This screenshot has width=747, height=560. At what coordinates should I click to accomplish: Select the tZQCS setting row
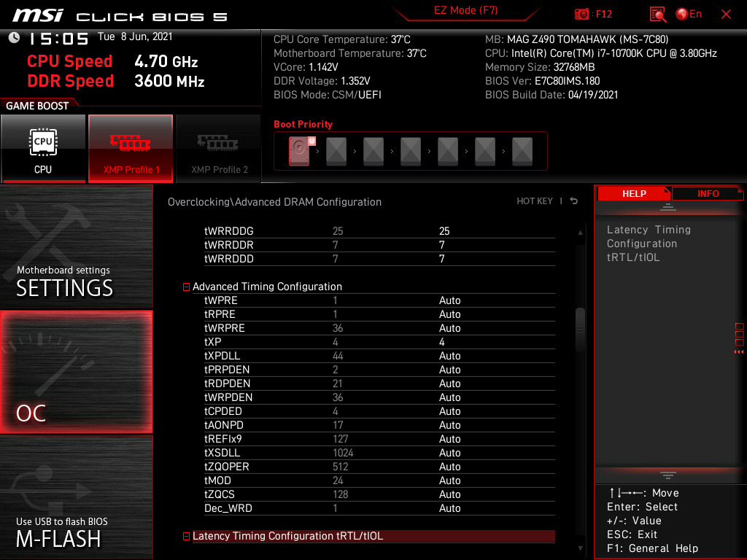click(379, 494)
